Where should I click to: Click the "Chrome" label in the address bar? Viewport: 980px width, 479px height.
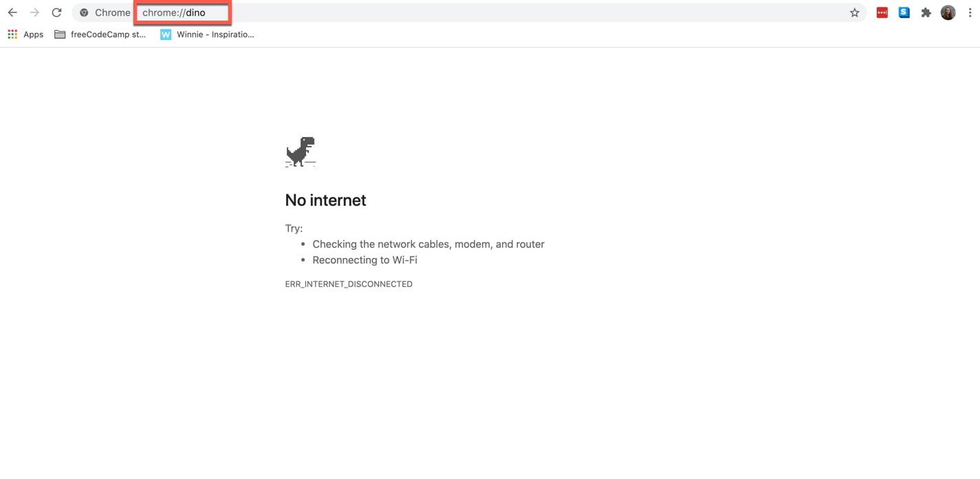point(112,12)
